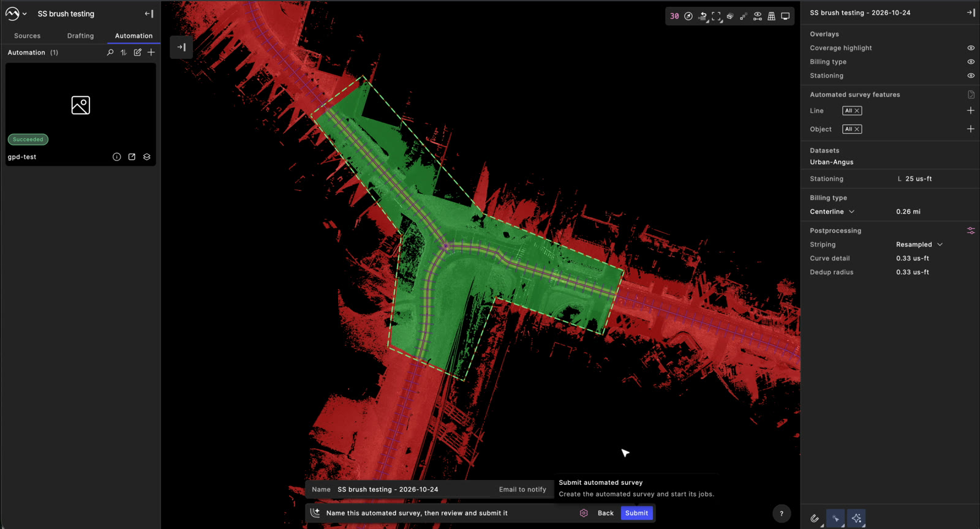This screenshot has width=980, height=529.
Task: Search automations with the magnifier icon
Action: pos(110,53)
